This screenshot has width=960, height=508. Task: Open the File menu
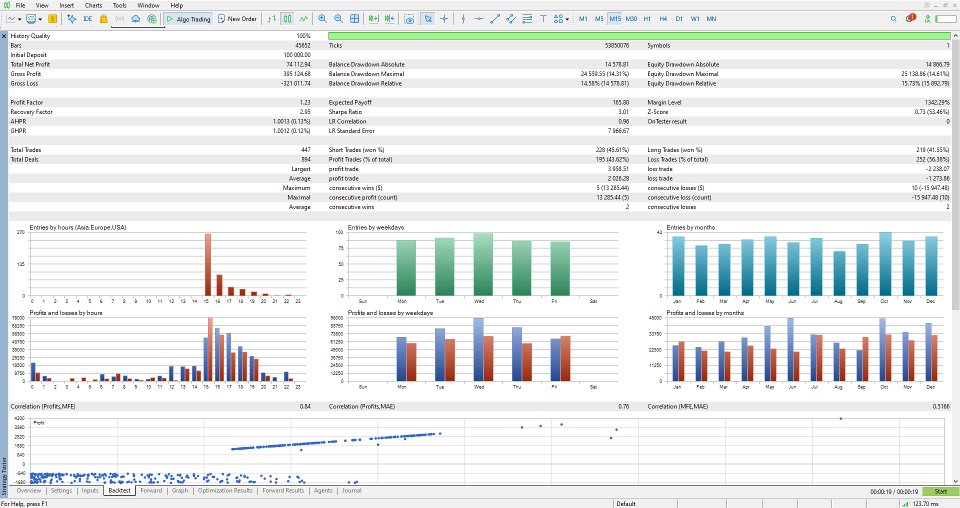click(x=20, y=6)
